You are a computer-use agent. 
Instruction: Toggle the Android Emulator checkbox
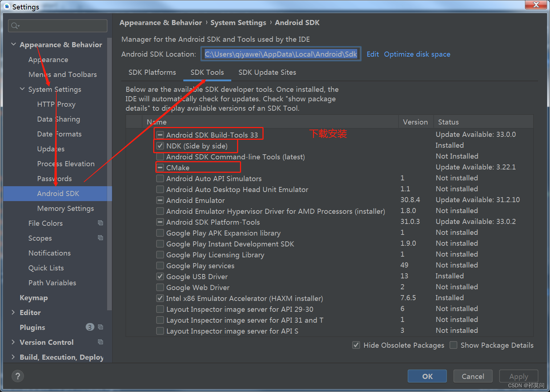[160, 200]
